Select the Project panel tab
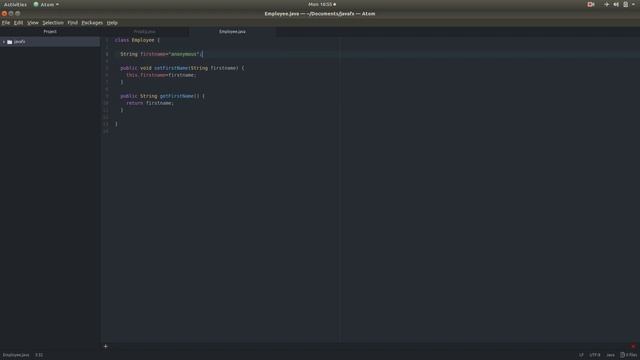Screen dimensions: 640x360 click(50, 31)
